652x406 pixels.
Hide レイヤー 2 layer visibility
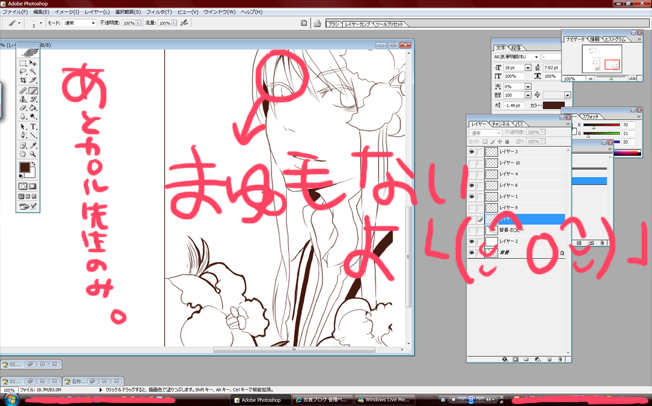point(472,241)
